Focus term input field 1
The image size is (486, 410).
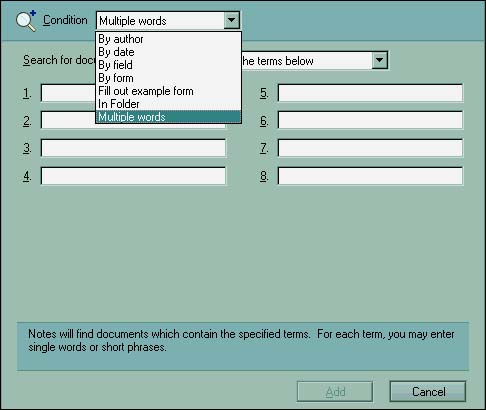coord(133,93)
